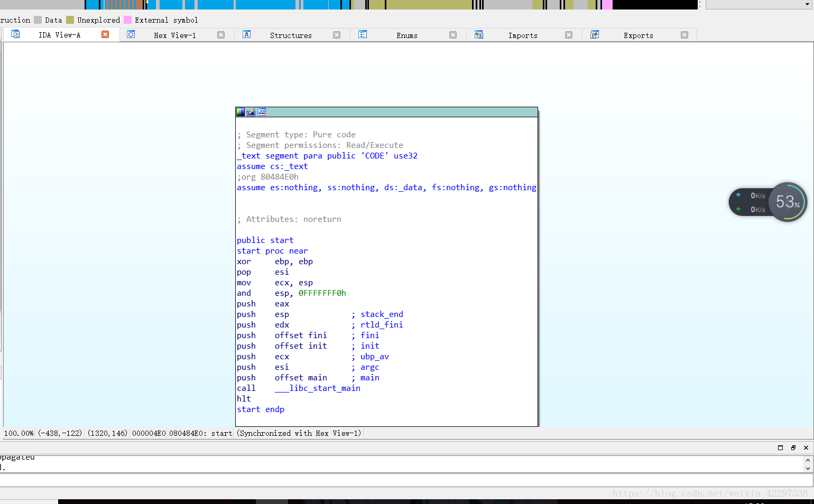
Task: Click 'offset fini' operand
Action: pyautogui.click(x=301, y=335)
